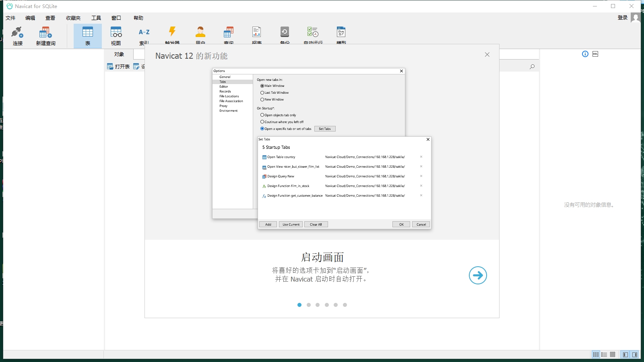Click the 登录 (Sign in) link
The image size is (644, 362).
tap(623, 18)
